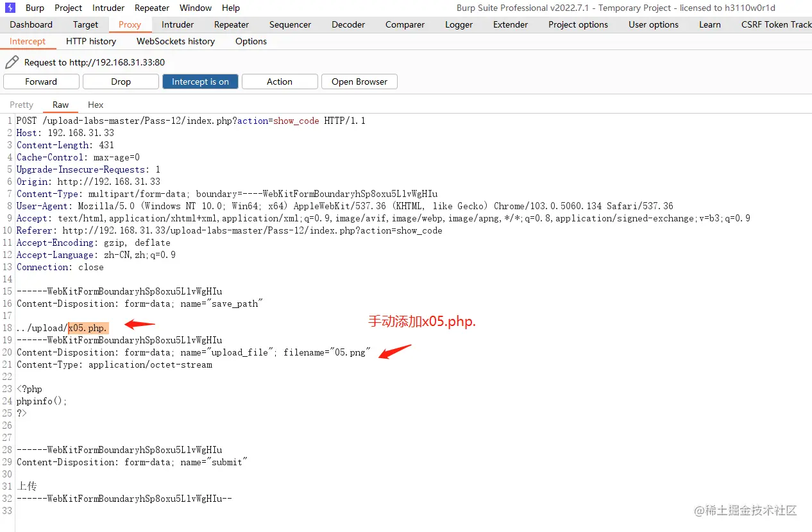This screenshot has height=532, width=812.
Task: Click the name="save_path" Content-Disposition line
Action: click(140, 304)
